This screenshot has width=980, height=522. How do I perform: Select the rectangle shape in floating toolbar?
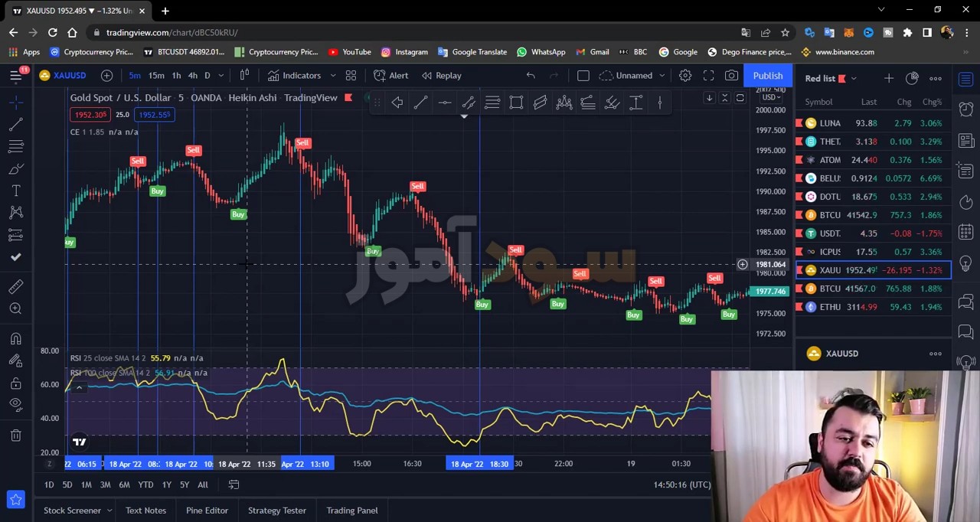516,103
